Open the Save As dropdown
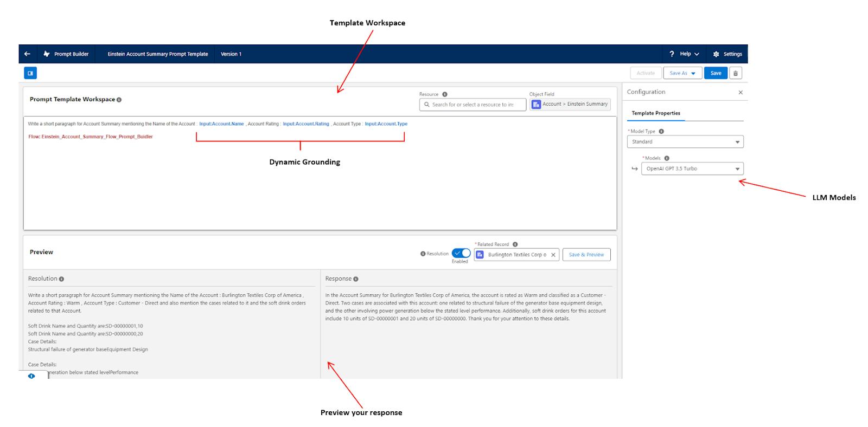This screenshot has width=868, height=427. (682, 73)
